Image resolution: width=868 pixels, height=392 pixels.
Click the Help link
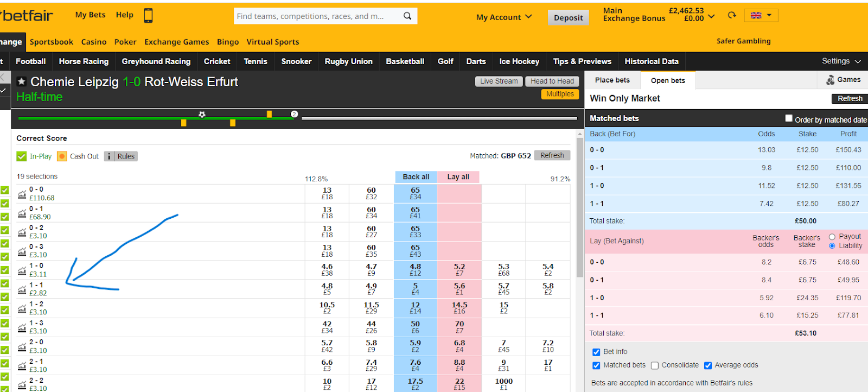tap(124, 15)
